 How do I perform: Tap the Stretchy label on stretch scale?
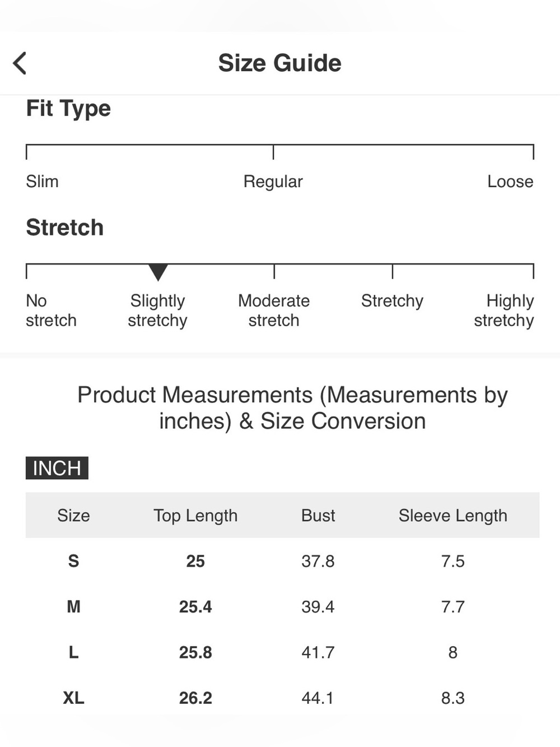tap(392, 301)
